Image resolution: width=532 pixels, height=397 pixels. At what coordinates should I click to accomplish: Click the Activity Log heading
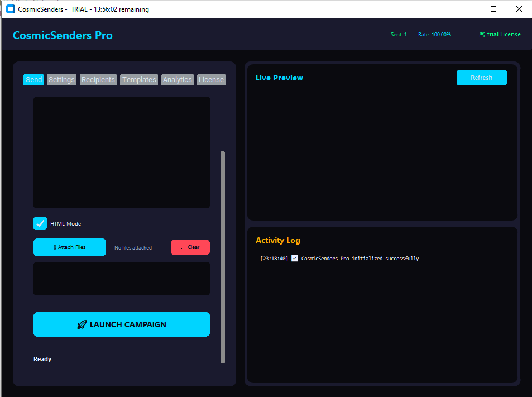point(278,240)
